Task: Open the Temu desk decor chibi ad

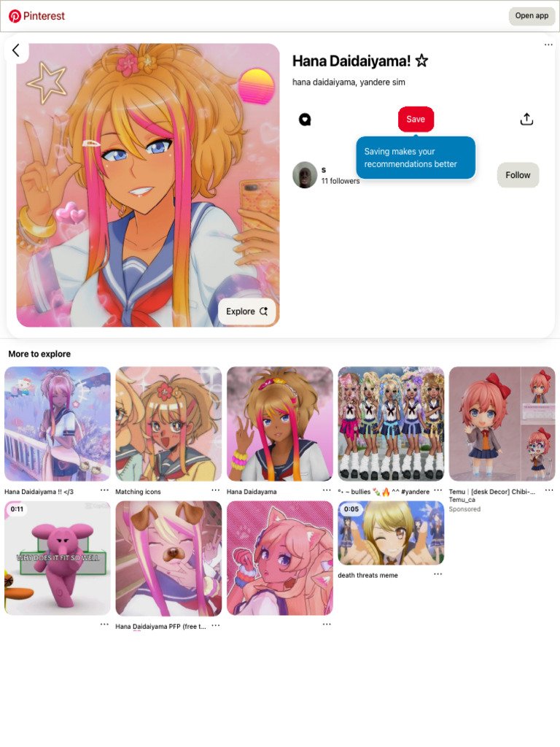Action: 502,424
